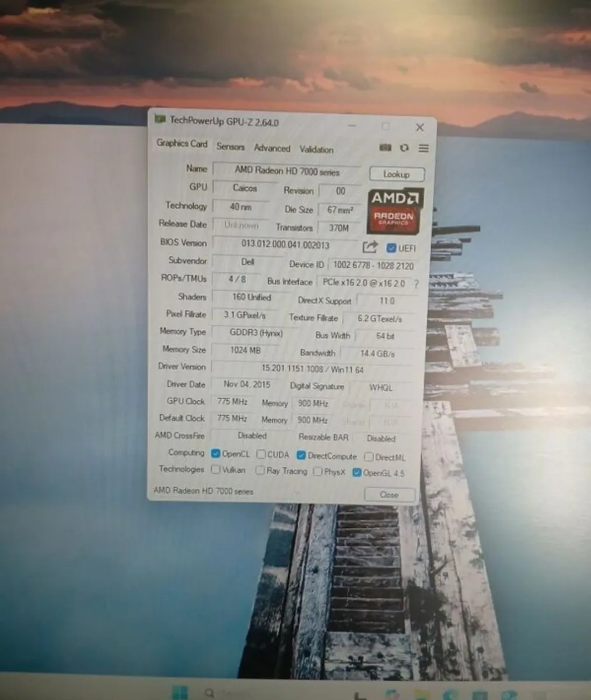The image size is (591, 700).
Task: Click the refresh icon in GPU-Z toolbar
Action: tap(404, 148)
